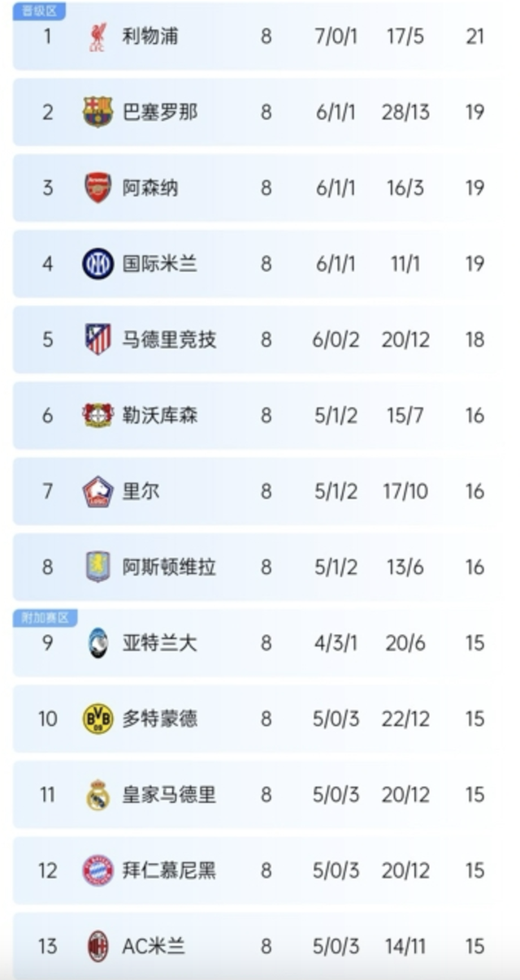Image resolution: width=520 pixels, height=980 pixels.
Task: Click the Bayer Leverkusen crest
Action: [97, 415]
